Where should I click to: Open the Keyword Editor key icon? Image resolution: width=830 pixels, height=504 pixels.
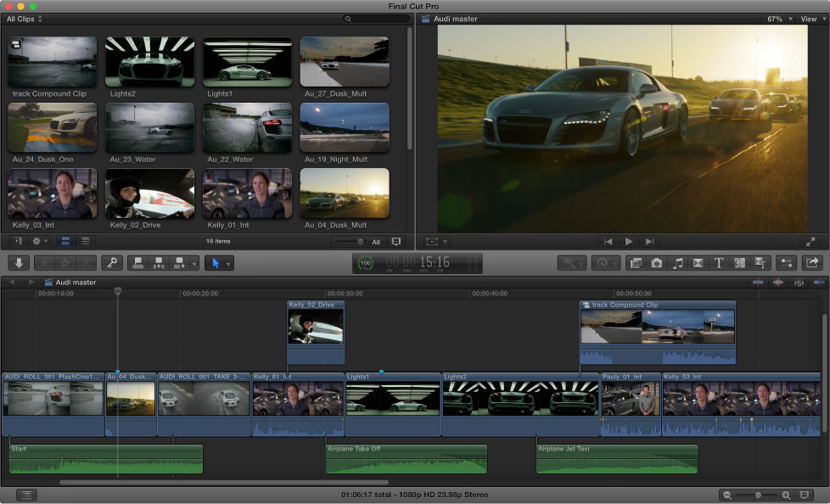pyautogui.click(x=112, y=263)
